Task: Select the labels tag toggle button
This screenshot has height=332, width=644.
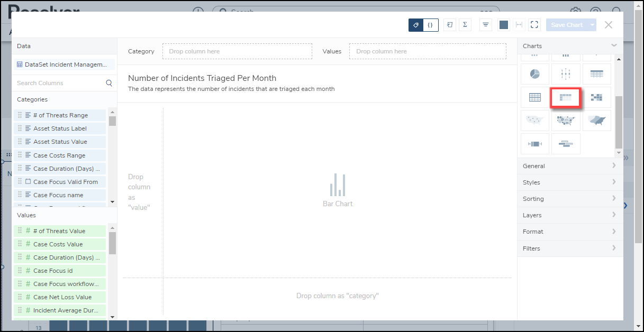Action: pos(416,25)
